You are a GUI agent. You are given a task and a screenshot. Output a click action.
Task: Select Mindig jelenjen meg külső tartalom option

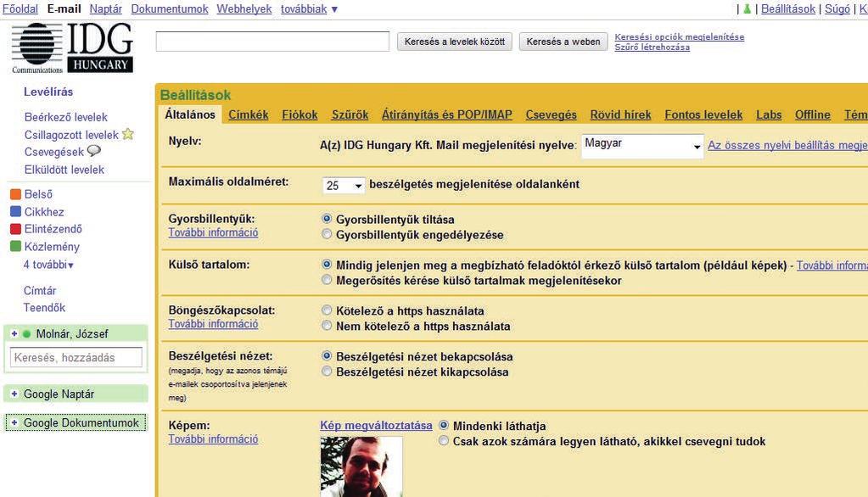click(327, 265)
